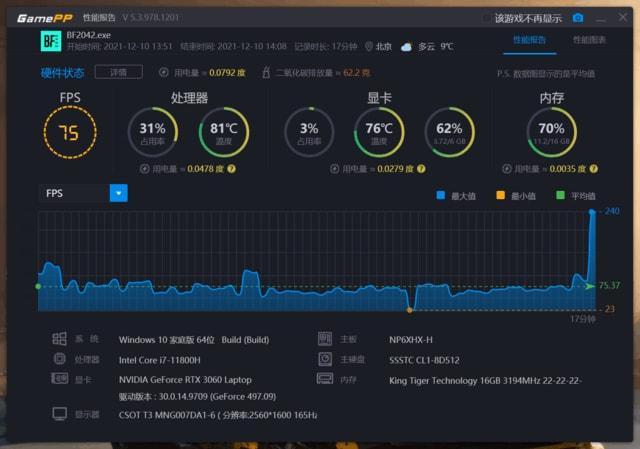The height and width of the screenshot is (449, 640).
Task: Click the FPS 75 dashed gauge
Action: (x=70, y=133)
